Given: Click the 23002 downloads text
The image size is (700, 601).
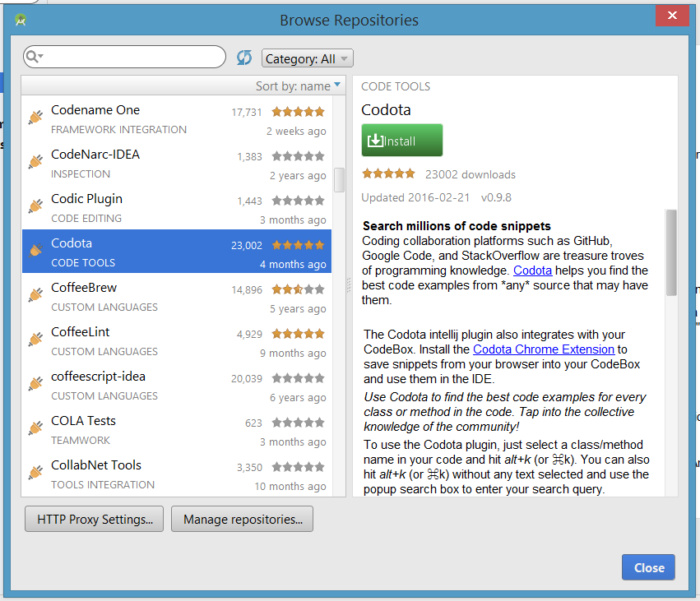Looking at the screenshot, I should (470, 174).
